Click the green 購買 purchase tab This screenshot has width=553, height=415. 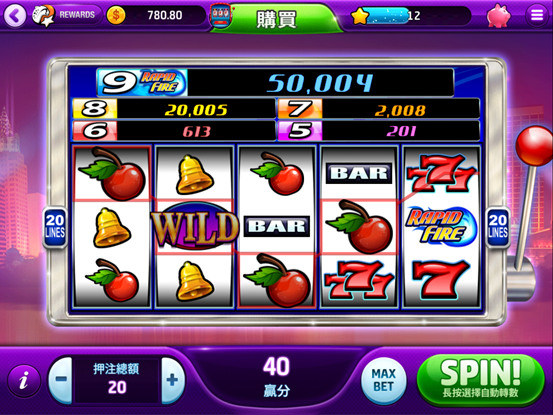(276, 18)
